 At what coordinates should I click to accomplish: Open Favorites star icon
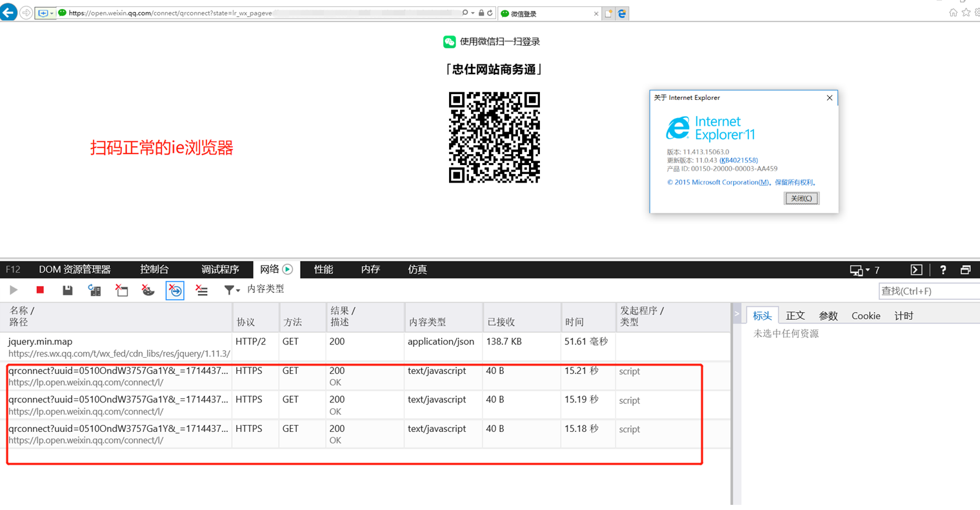tap(966, 12)
